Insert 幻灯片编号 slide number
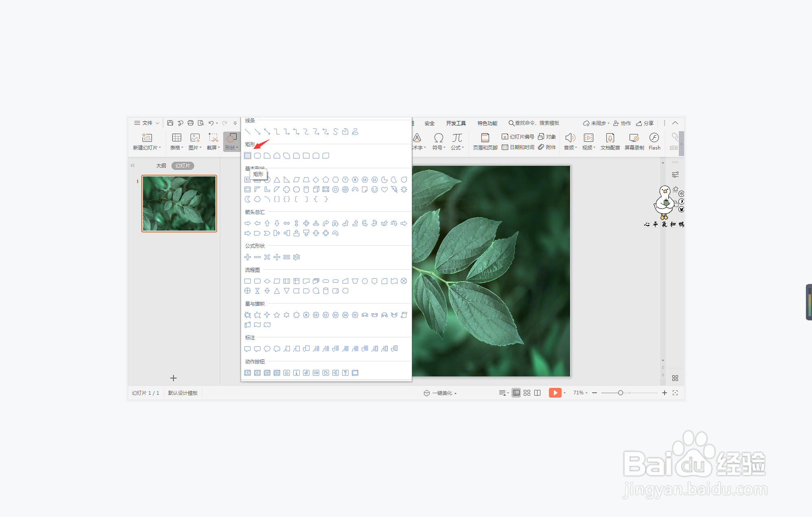 [518, 137]
